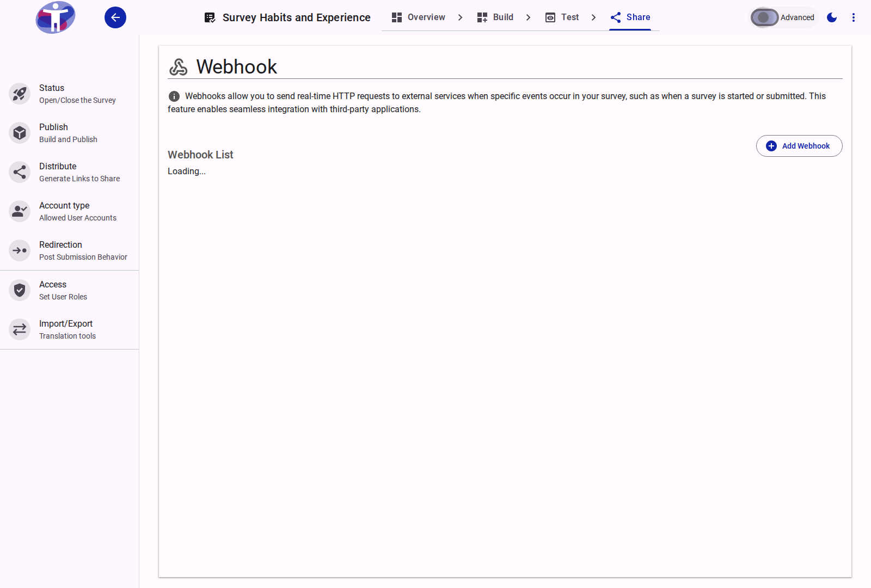Click the Access shield icon
Viewport: 871px width, 588px height.
click(20, 290)
